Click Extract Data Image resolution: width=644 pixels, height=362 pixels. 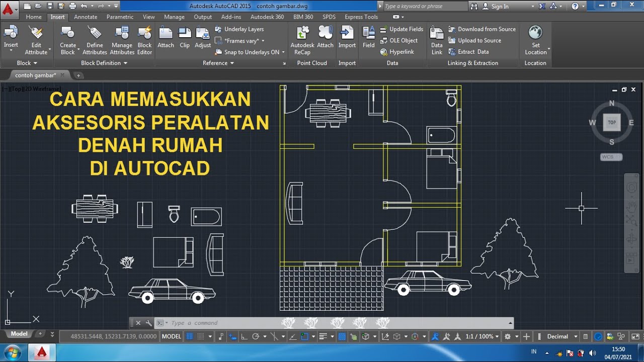tap(468, 52)
